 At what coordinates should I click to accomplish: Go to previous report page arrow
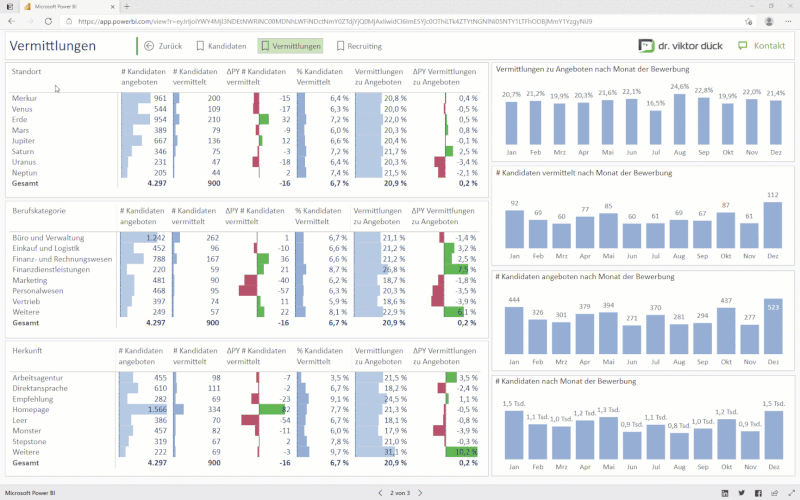(x=378, y=493)
